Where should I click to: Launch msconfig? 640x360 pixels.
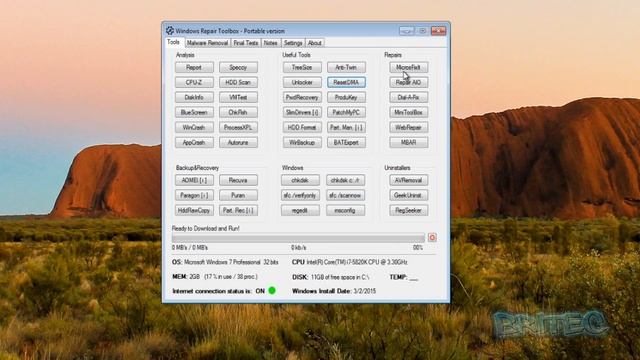[x=346, y=211]
